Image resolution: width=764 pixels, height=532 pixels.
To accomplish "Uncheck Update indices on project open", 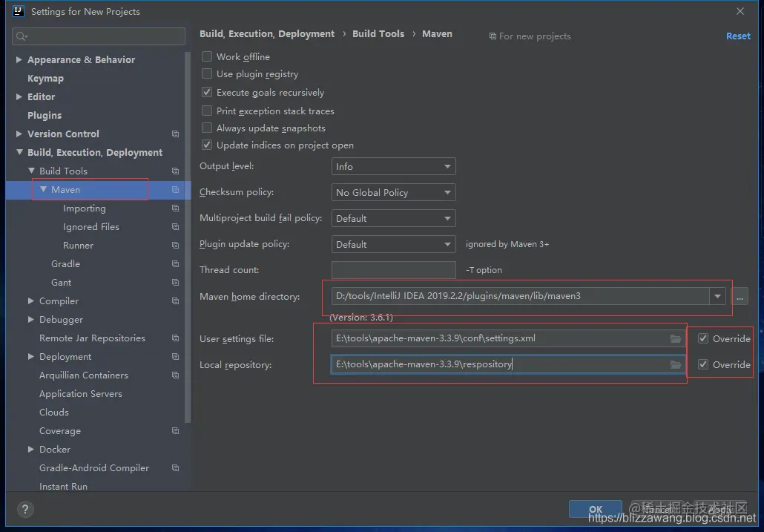I will pyautogui.click(x=207, y=145).
